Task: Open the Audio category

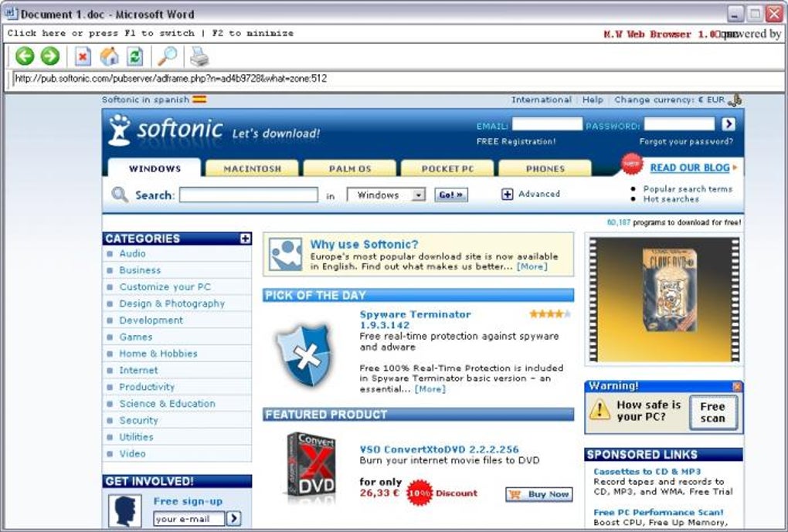Action: 132,254
